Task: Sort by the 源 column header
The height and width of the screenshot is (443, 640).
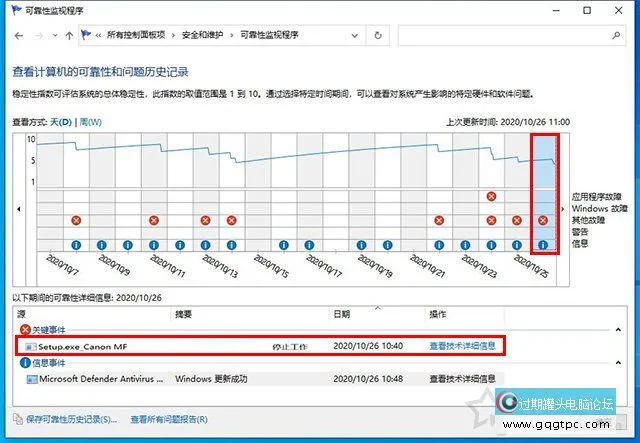Action: (x=21, y=314)
